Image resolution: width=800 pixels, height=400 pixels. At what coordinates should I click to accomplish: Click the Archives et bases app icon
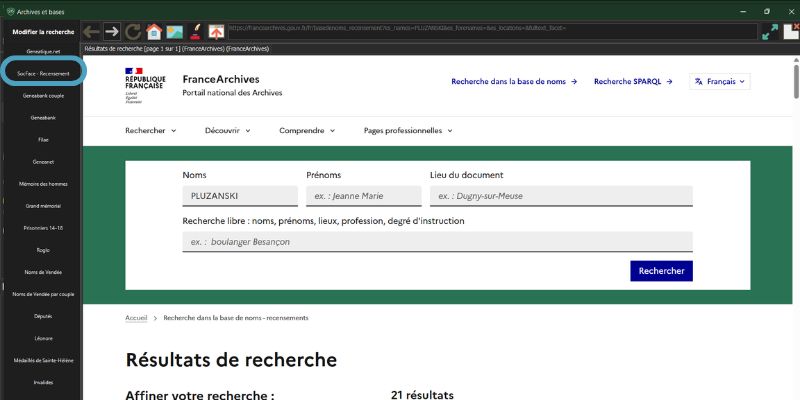pyautogui.click(x=11, y=11)
